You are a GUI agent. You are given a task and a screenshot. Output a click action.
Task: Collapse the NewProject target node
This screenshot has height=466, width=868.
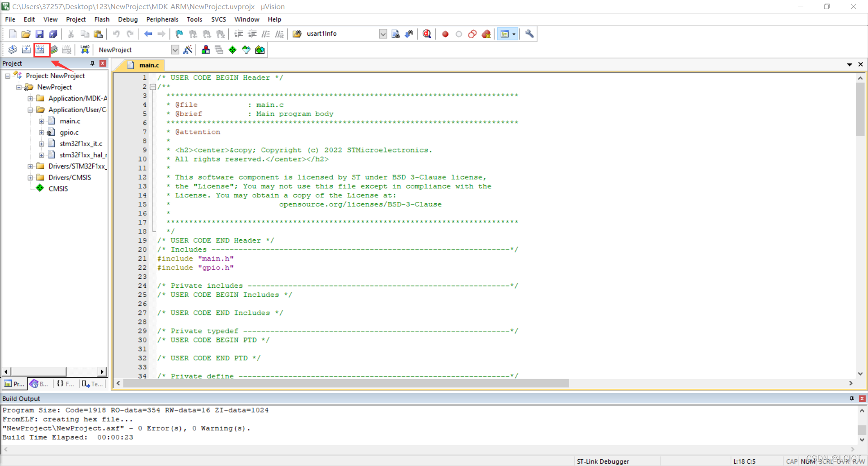(x=19, y=87)
